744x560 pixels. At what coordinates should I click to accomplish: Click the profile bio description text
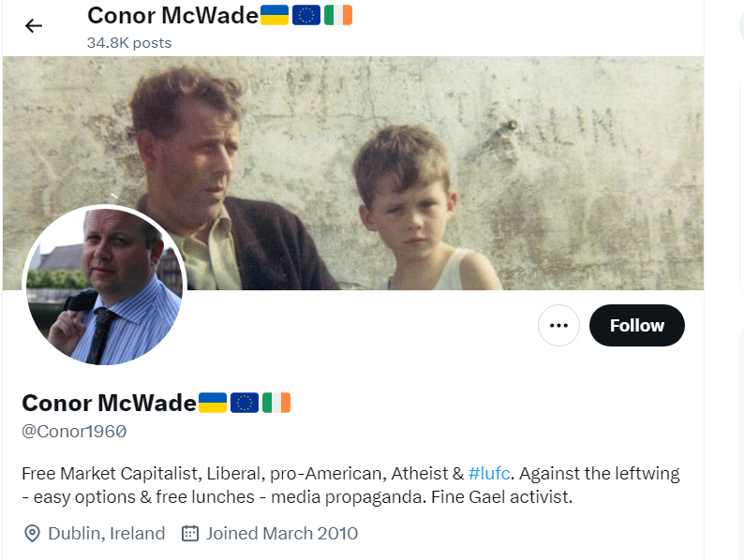click(x=350, y=485)
